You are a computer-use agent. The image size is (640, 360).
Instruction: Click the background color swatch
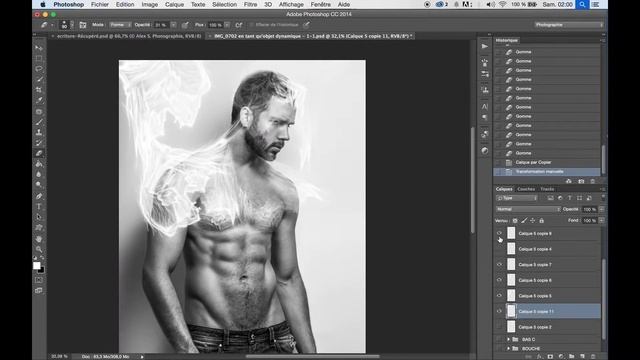pos(41,269)
